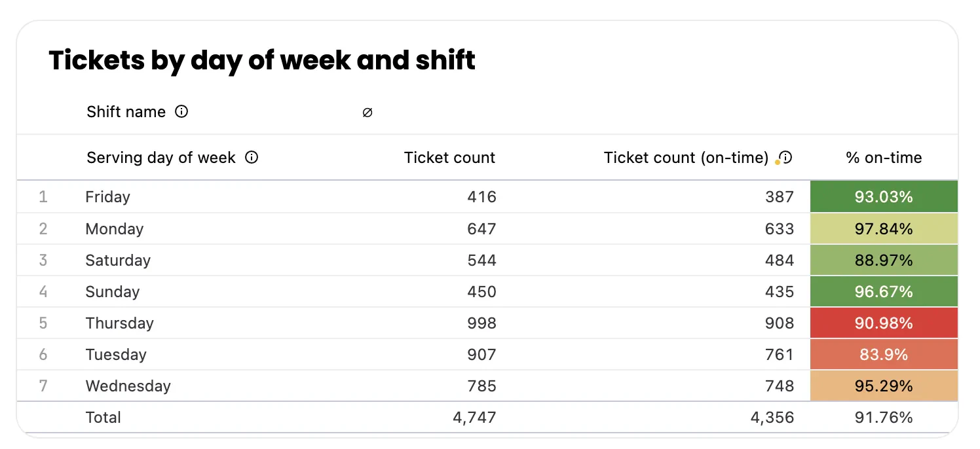This screenshot has height=449, width=980.
Task: Click the chart title Tickets by day of week and shift
Action: [261, 60]
